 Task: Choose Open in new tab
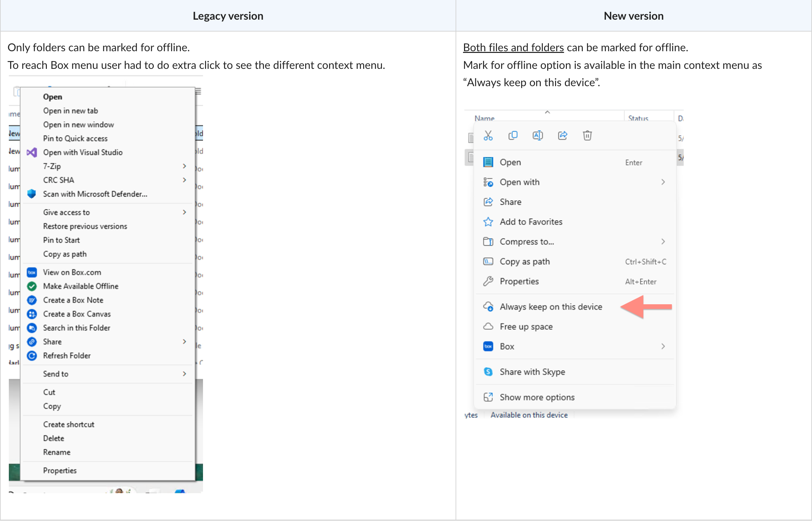(x=70, y=111)
